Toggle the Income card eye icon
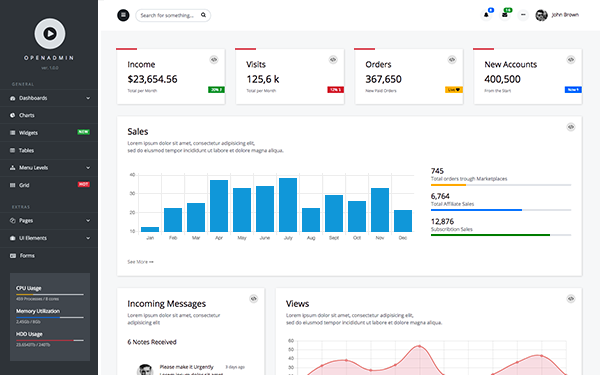The height and width of the screenshot is (375, 600). 214,60
